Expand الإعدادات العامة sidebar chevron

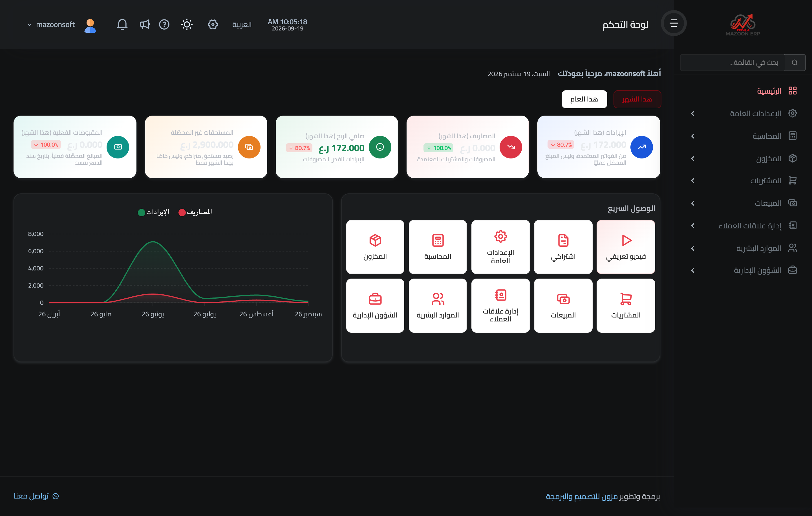(693, 114)
